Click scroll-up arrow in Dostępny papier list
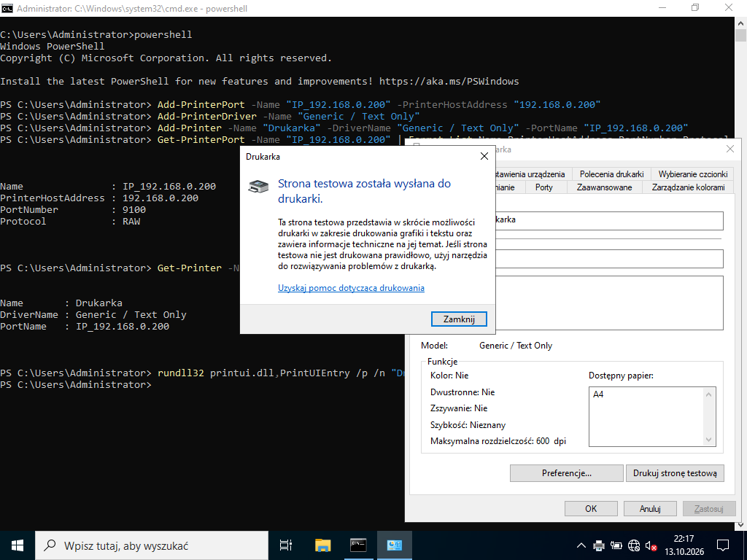 click(x=708, y=394)
